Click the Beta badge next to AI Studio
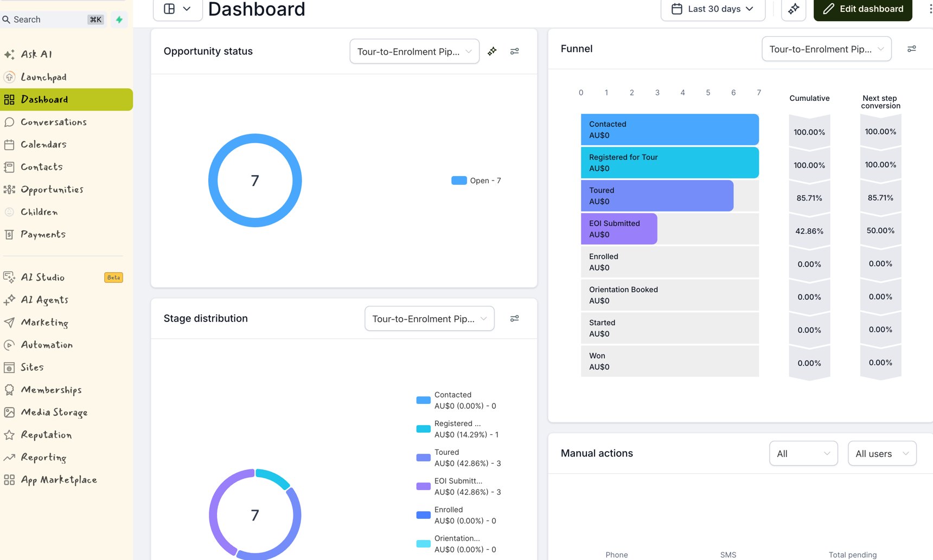Image resolution: width=933 pixels, height=560 pixels. point(113,278)
